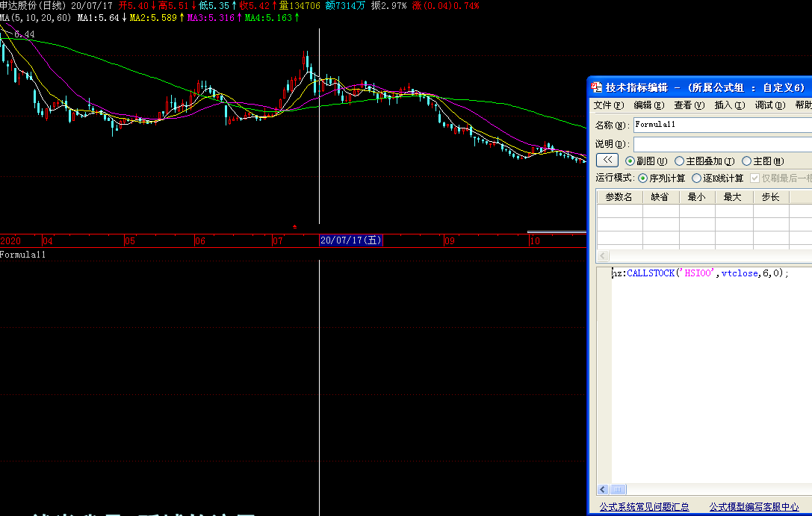Click the 最小 column header
Image resolution: width=812 pixels, height=516 pixels.
click(696, 197)
